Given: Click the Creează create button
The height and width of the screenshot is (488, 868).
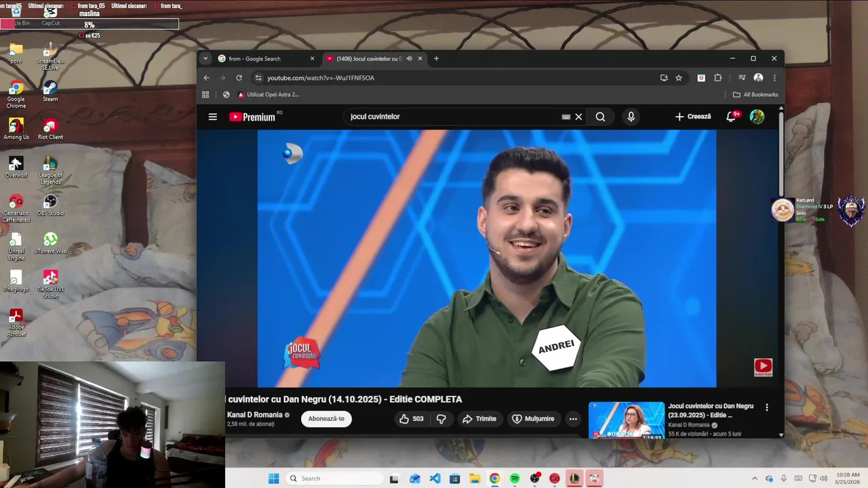Looking at the screenshot, I should pyautogui.click(x=693, y=117).
